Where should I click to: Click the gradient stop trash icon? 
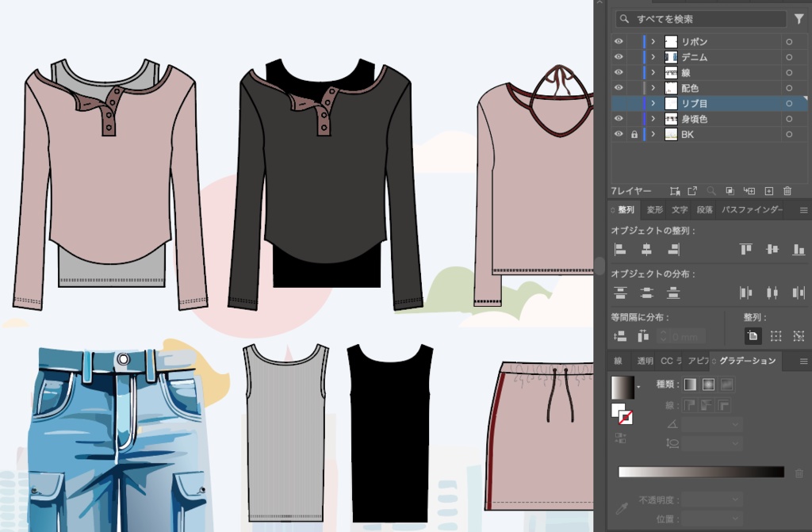pos(799,473)
